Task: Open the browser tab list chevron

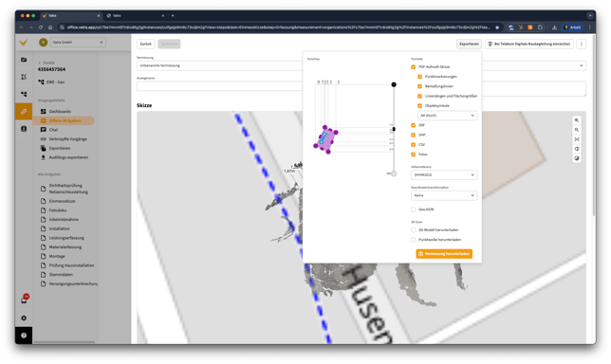Action: pyautogui.click(x=590, y=15)
